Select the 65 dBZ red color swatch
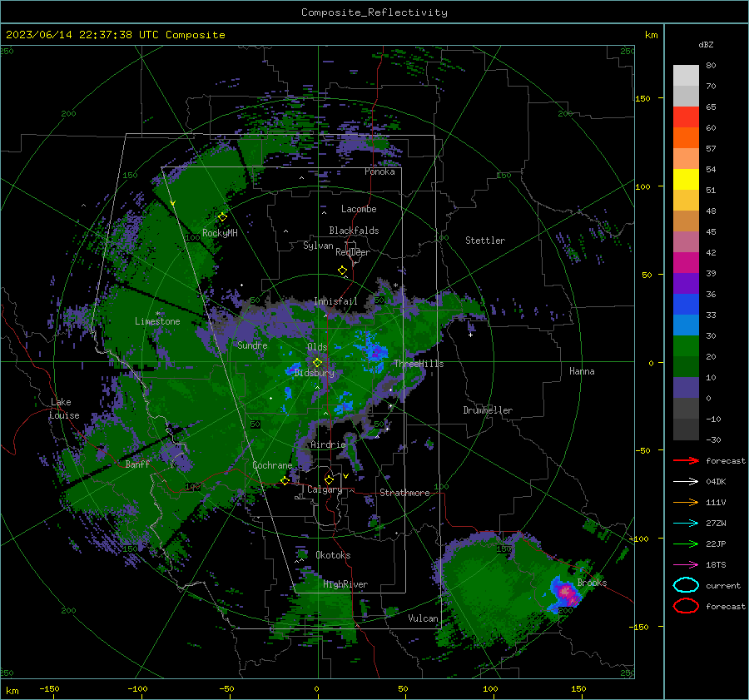 click(x=686, y=117)
